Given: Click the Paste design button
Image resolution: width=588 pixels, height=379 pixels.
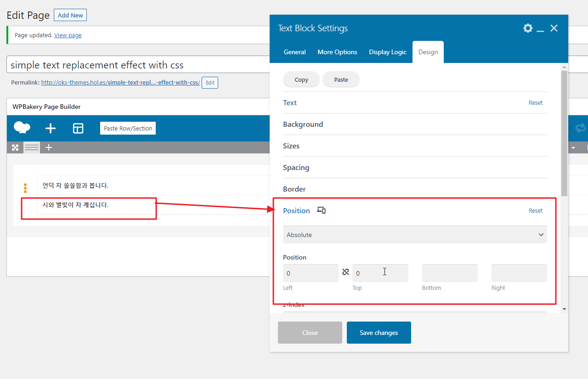Looking at the screenshot, I should click(341, 79).
